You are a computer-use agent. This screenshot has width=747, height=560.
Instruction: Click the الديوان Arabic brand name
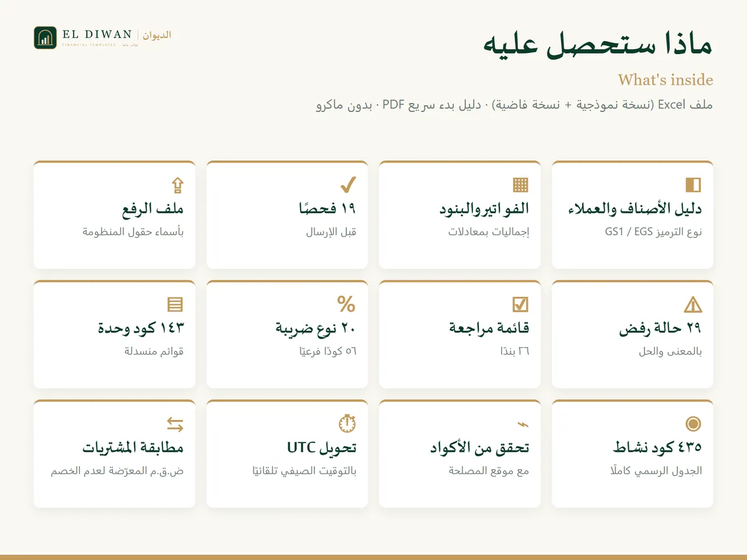[x=157, y=35]
